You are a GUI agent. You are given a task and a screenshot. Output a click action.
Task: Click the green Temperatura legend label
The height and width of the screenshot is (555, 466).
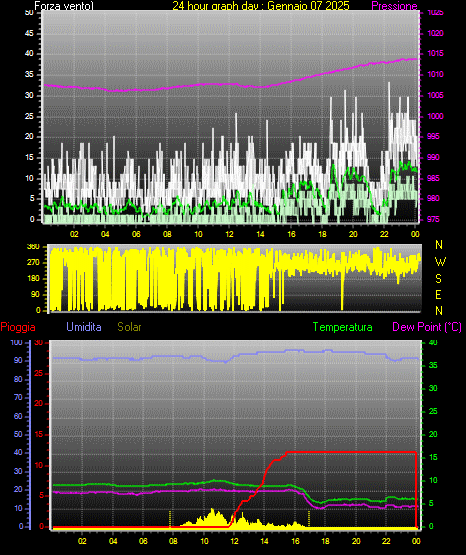(343, 327)
